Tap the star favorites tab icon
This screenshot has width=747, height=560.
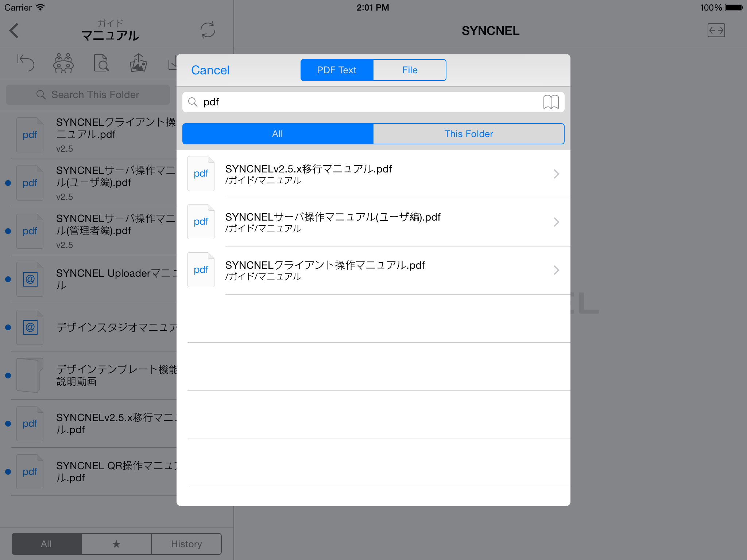point(116,544)
